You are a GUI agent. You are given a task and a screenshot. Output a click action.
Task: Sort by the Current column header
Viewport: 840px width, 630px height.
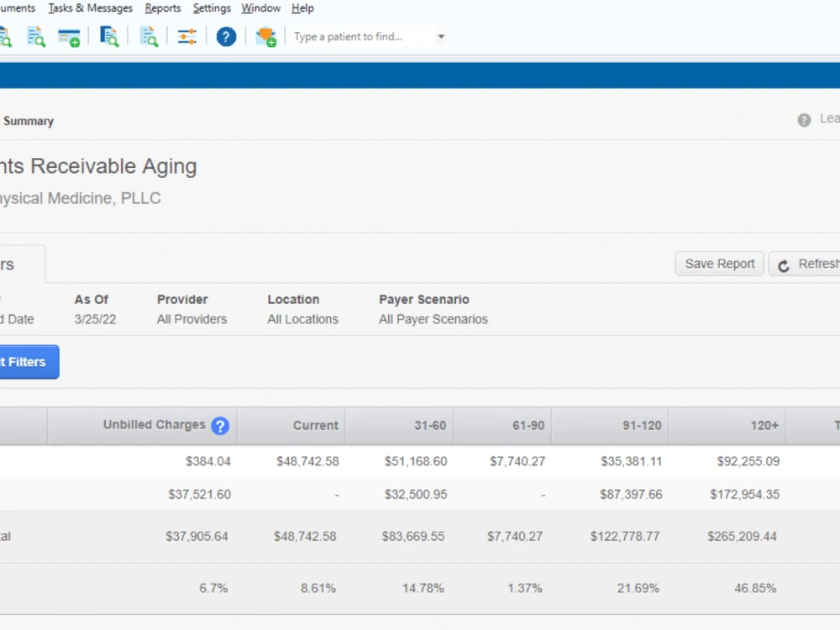(291, 425)
